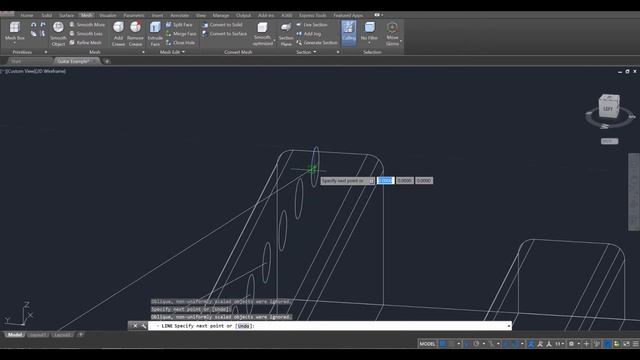This screenshot has width=640, height=360.
Task: Create a Section Plane
Action: (x=286, y=33)
